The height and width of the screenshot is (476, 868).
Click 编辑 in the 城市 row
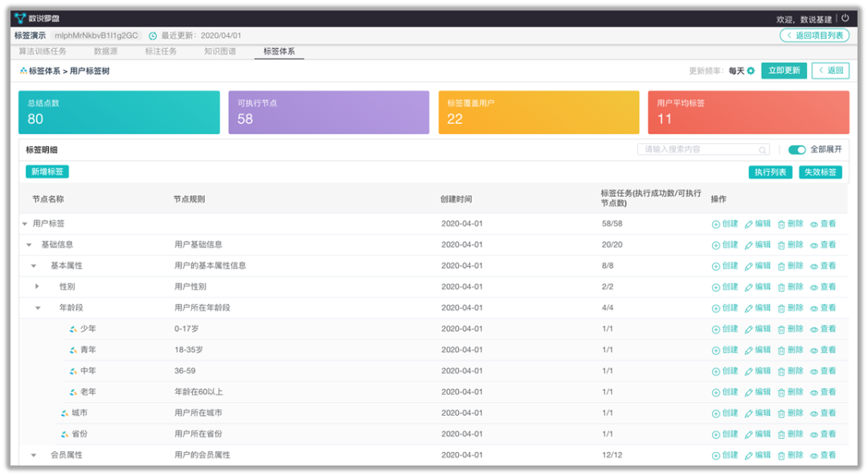tap(757, 413)
